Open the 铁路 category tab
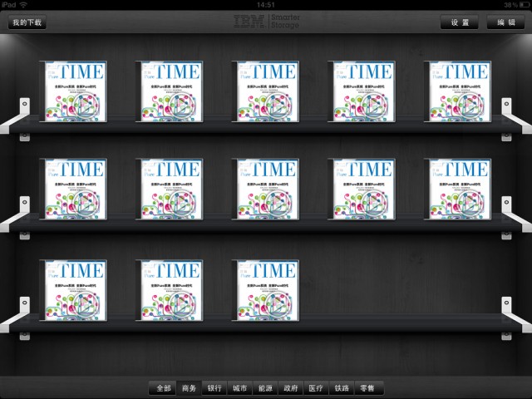This screenshot has height=399, width=532. pyautogui.click(x=342, y=388)
